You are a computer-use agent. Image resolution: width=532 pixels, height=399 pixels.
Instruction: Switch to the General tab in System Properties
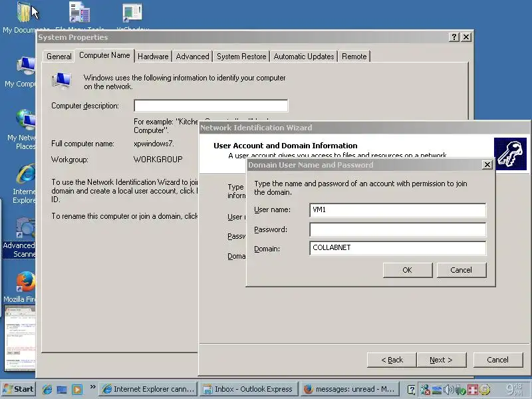(59, 57)
